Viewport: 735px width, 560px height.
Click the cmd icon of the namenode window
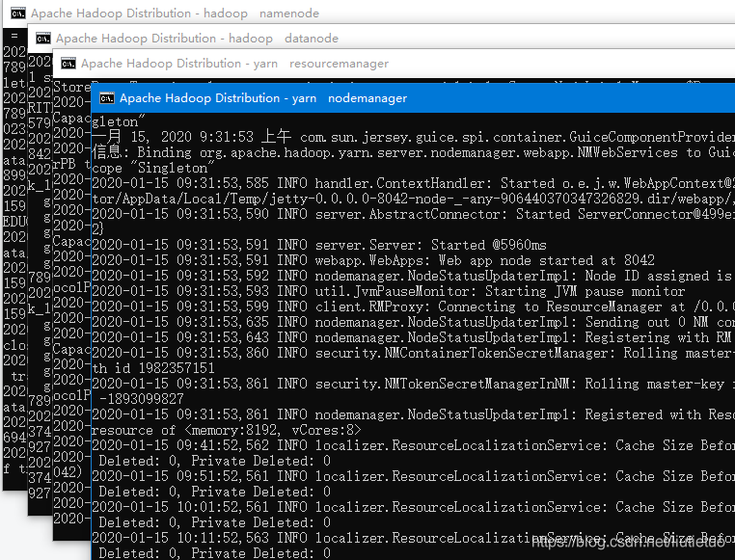pyautogui.click(x=17, y=13)
